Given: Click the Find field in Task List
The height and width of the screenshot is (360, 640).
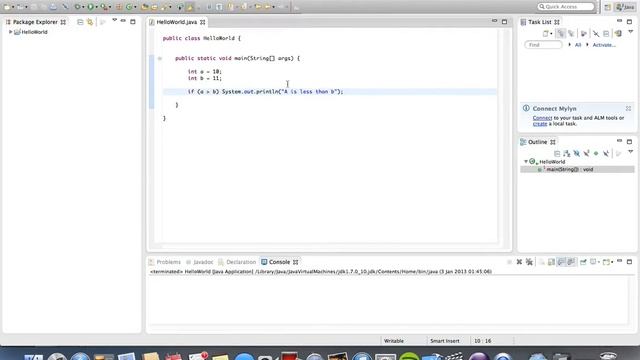Looking at the screenshot, I should 543,45.
